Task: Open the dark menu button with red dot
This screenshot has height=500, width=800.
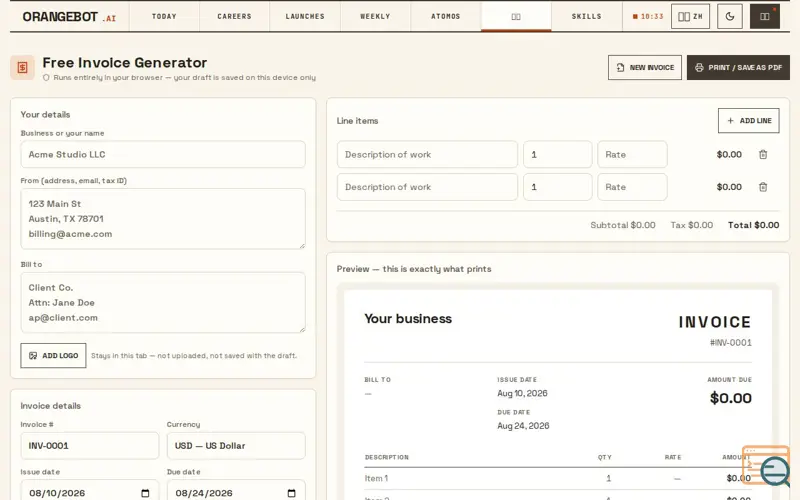Action: click(764, 16)
